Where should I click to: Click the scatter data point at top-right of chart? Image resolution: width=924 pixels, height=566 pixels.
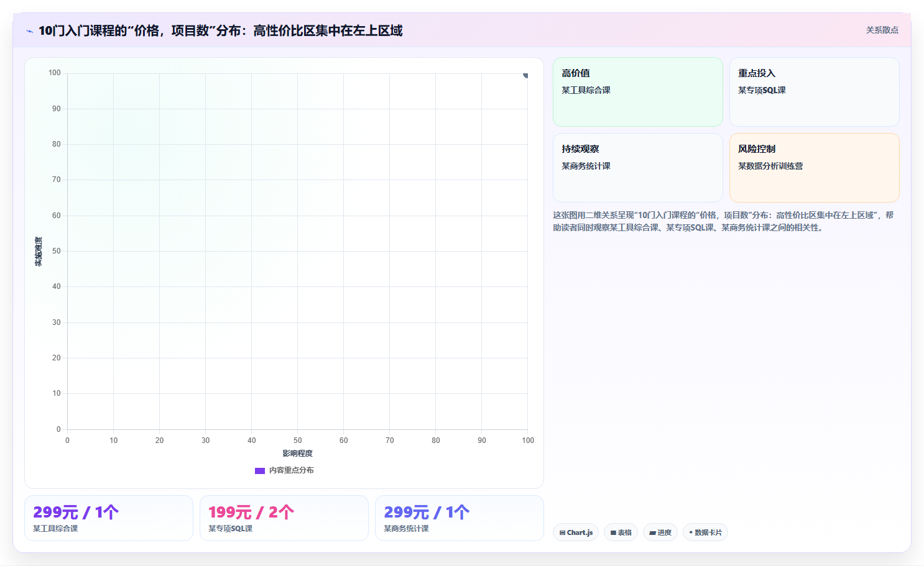[x=525, y=75]
